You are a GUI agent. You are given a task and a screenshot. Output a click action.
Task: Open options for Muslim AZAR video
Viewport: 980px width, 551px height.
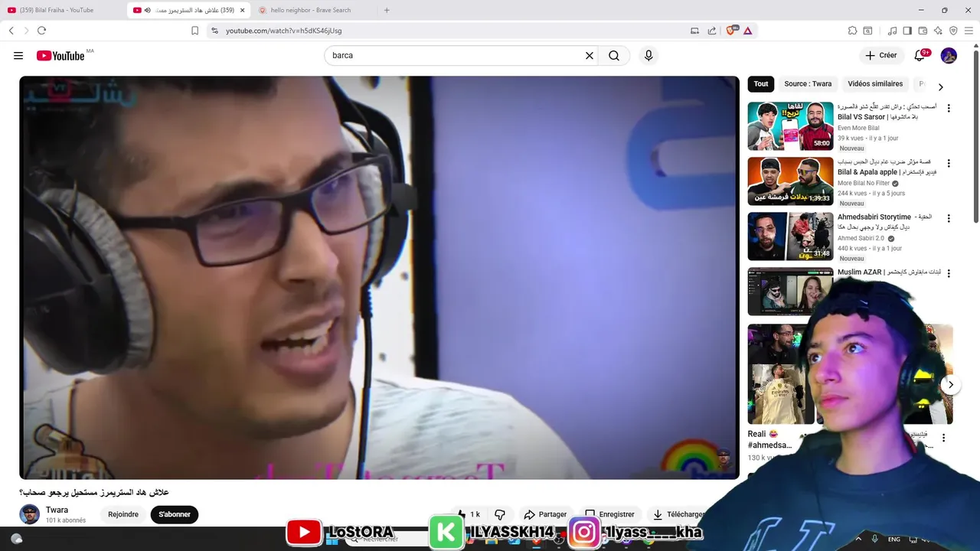click(x=949, y=273)
